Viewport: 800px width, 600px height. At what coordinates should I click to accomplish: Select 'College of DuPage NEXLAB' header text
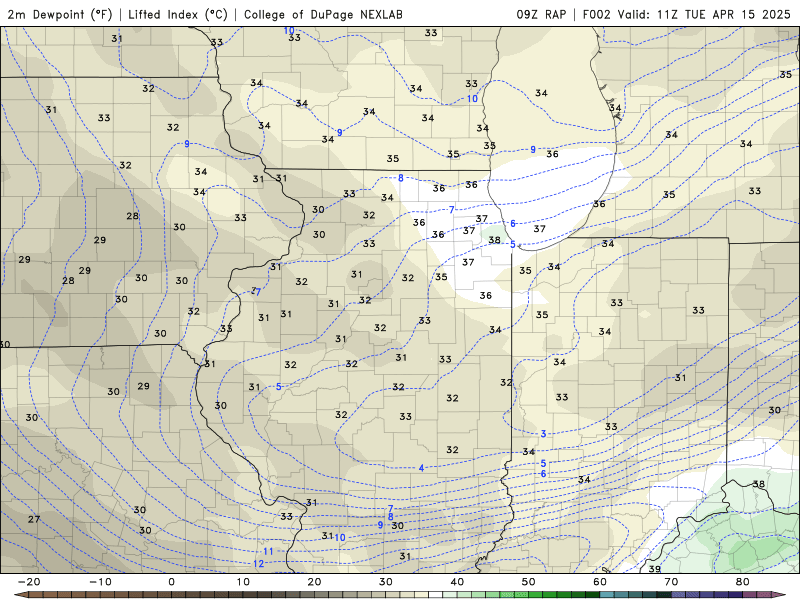click(x=323, y=14)
